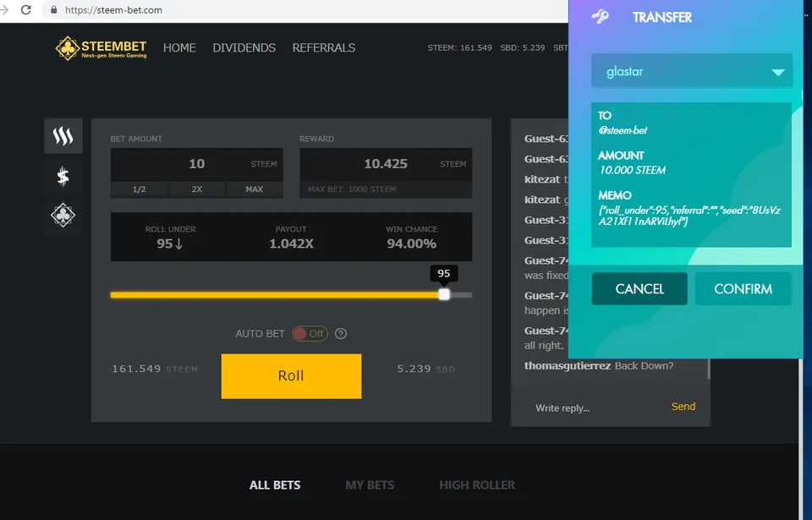
Task: Switch to MY BETS tab
Action: 370,485
